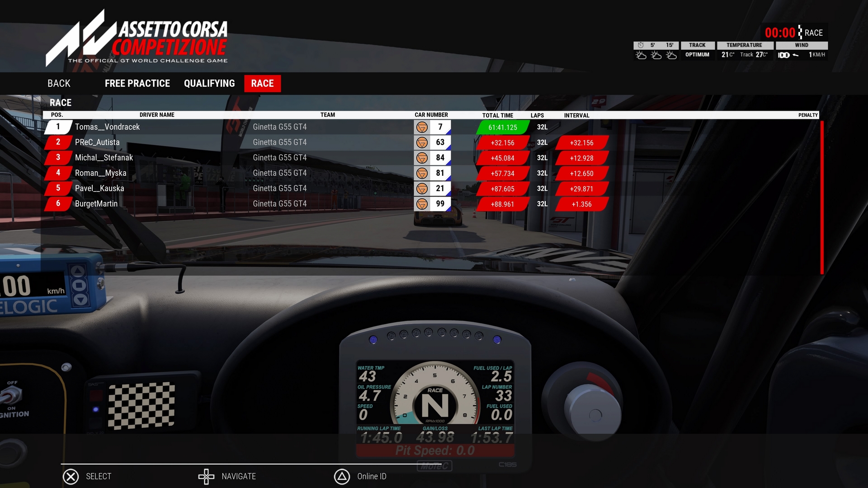Click the leader total time 61:41.125

pos(503,128)
